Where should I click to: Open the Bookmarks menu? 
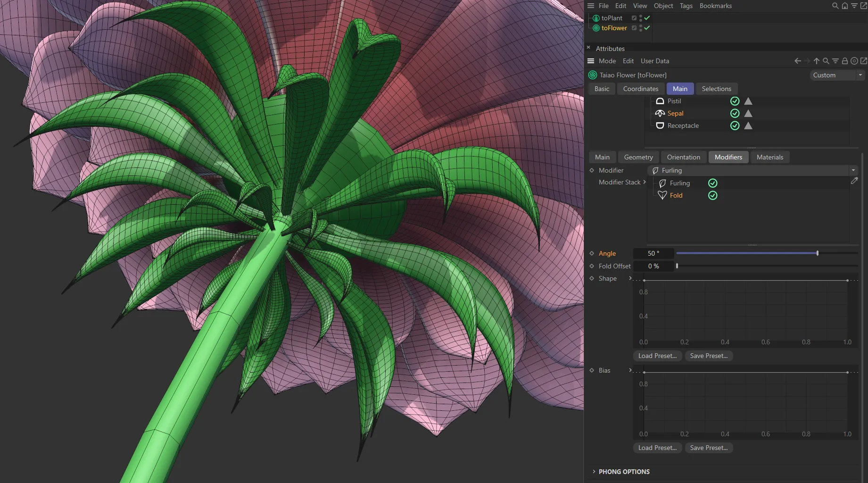point(715,6)
